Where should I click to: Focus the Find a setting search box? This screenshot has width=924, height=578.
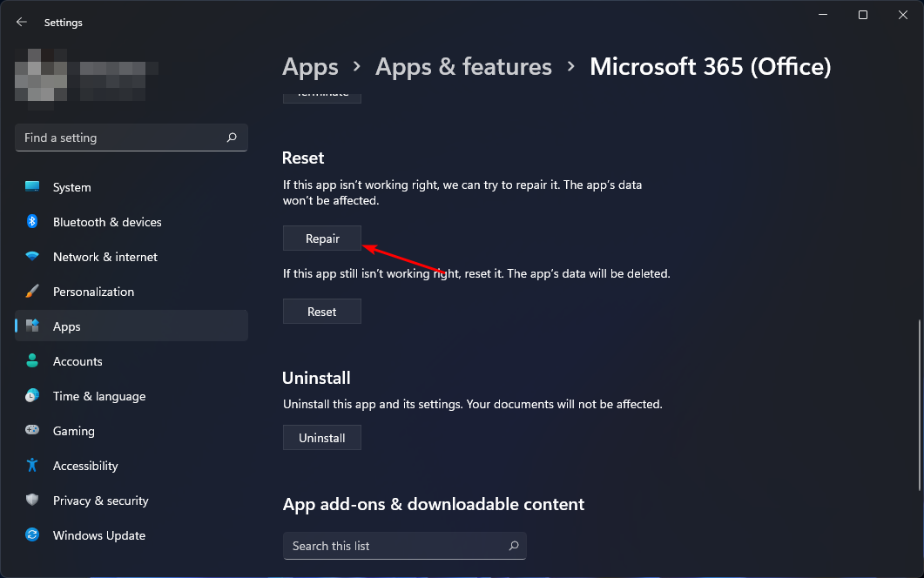point(132,138)
